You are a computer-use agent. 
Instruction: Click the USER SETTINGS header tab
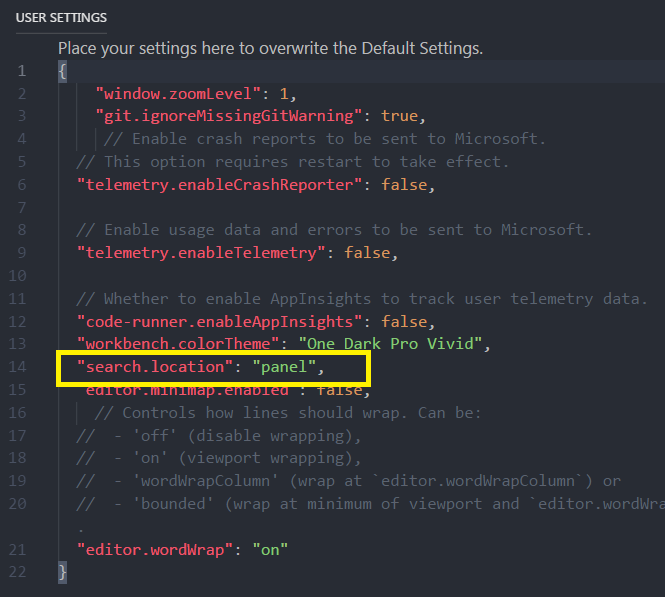coord(61,18)
